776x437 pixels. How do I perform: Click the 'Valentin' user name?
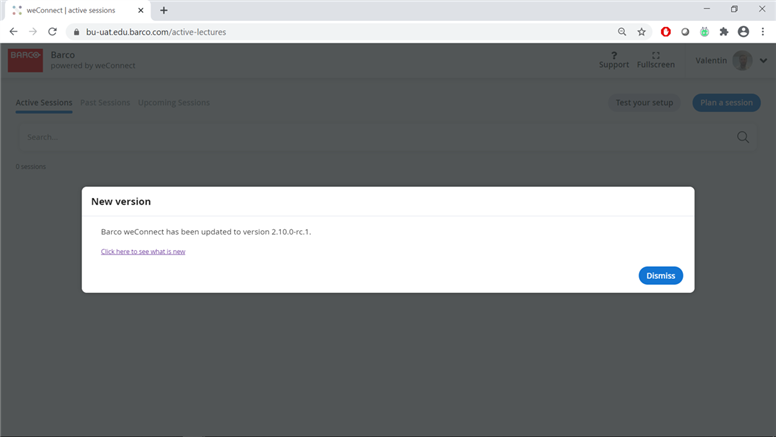pyautogui.click(x=711, y=60)
